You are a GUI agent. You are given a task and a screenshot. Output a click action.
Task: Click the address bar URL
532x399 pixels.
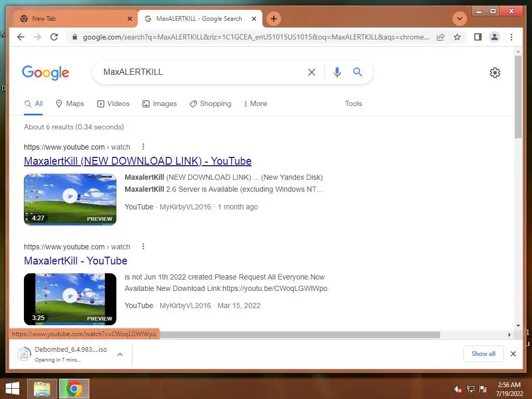[256, 37]
